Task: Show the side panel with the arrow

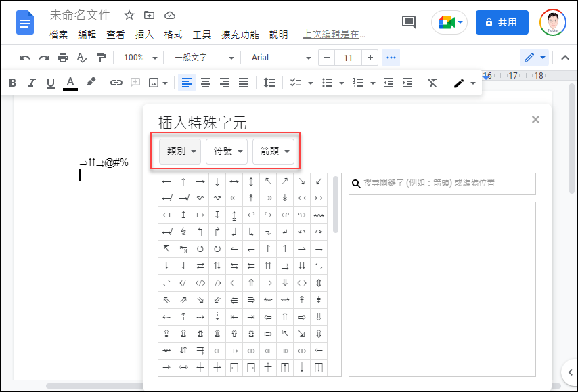Action: (569, 372)
